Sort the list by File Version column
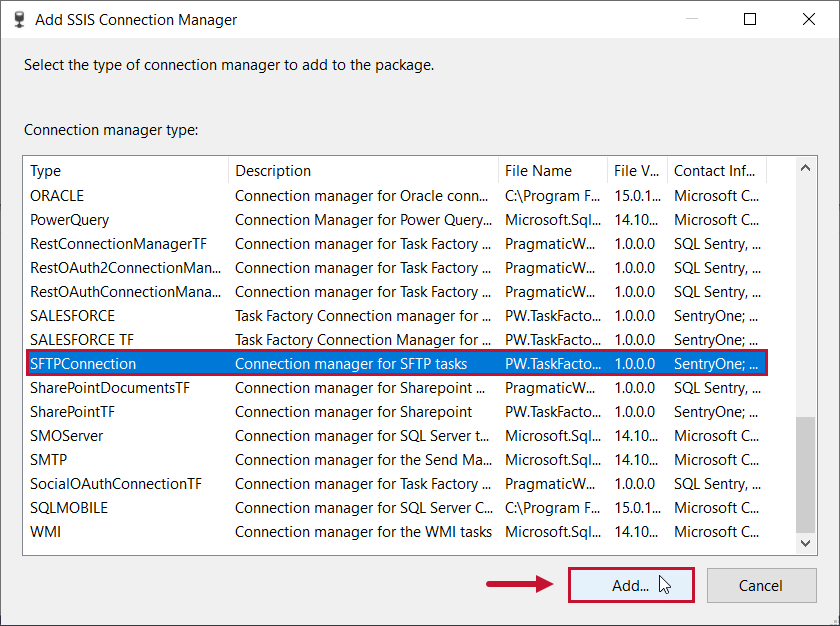The image size is (840, 626). [x=637, y=170]
